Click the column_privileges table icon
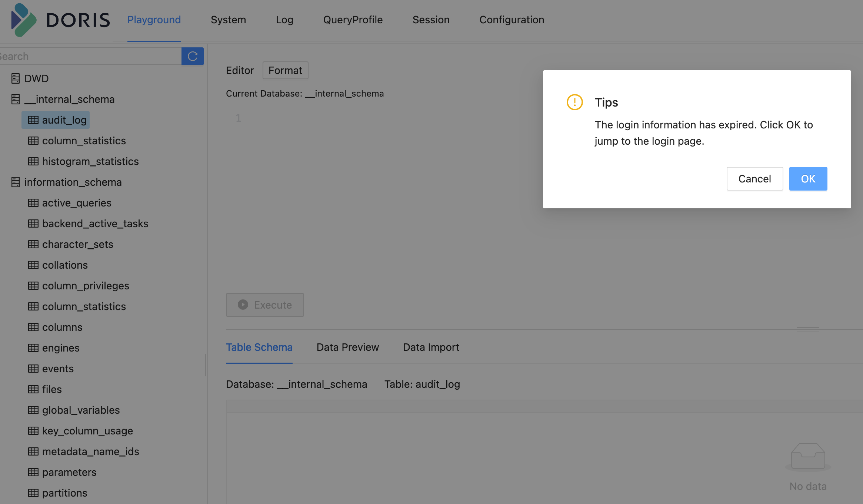This screenshot has width=863, height=504. [33, 286]
